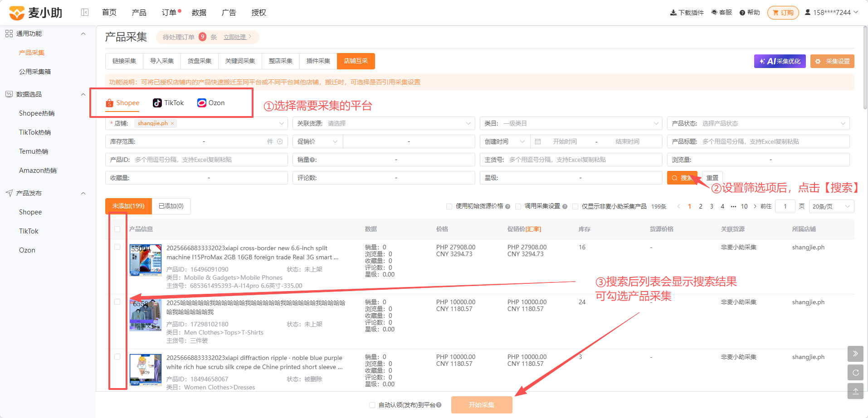Click the 销量 help question icon
Viewport: 868px width, 418px height.
(x=313, y=160)
